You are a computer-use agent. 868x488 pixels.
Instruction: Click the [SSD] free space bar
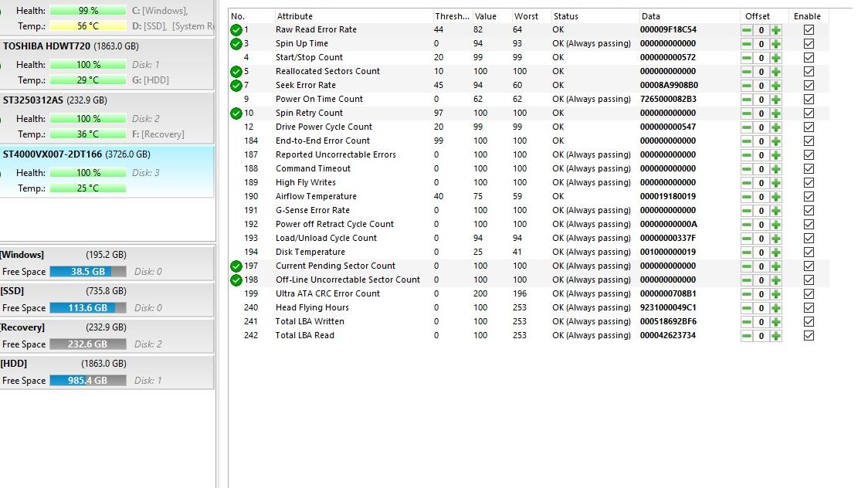tap(87, 308)
